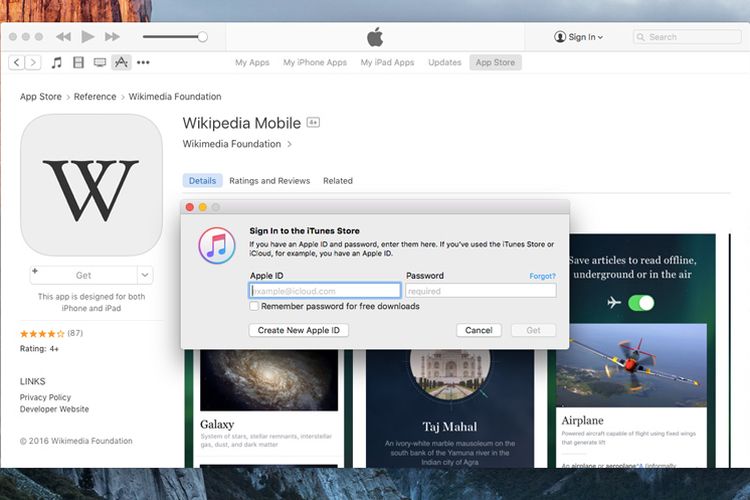Click Wikimedia Foundation breadcrumb

coord(175,97)
